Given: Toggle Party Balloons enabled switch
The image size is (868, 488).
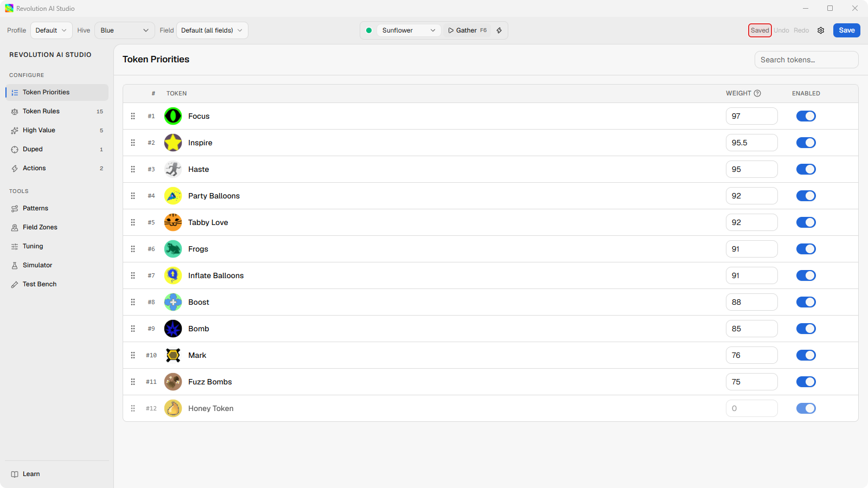Looking at the screenshot, I should (806, 196).
